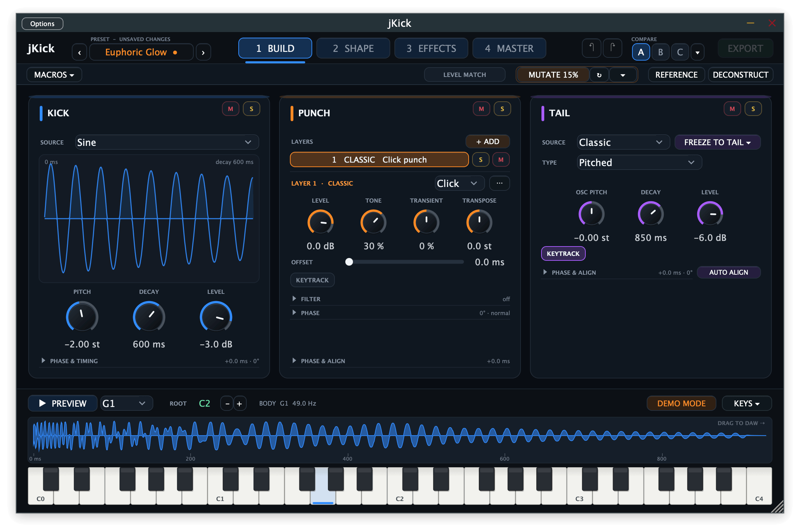Click the + ADD layer button

(x=487, y=141)
